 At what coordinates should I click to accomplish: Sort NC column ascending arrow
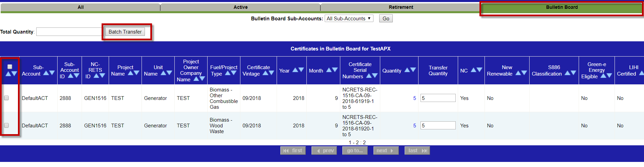tap(473, 70)
